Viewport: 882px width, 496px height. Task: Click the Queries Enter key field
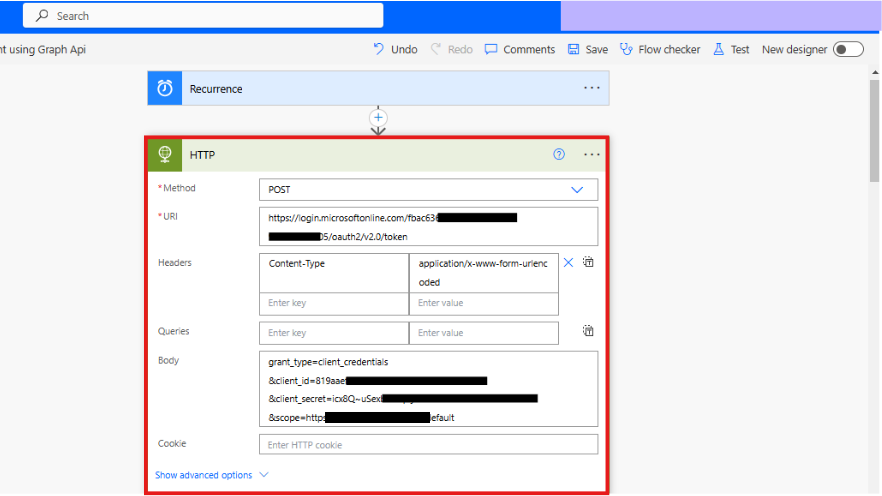tap(334, 333)
